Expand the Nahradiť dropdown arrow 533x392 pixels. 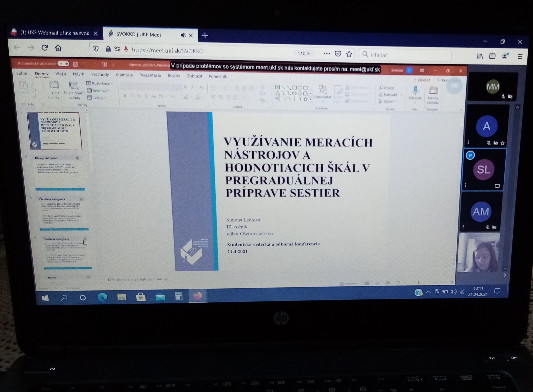point(401,95)
